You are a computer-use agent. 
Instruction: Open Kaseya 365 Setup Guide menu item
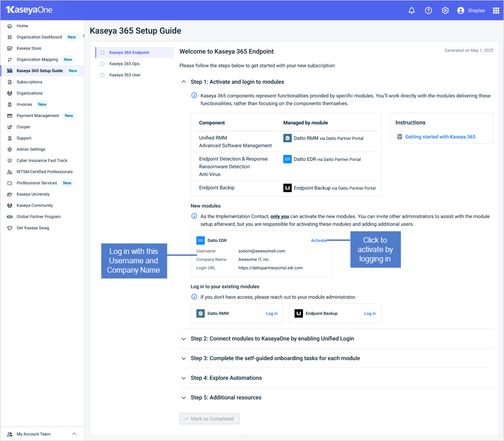40,71
